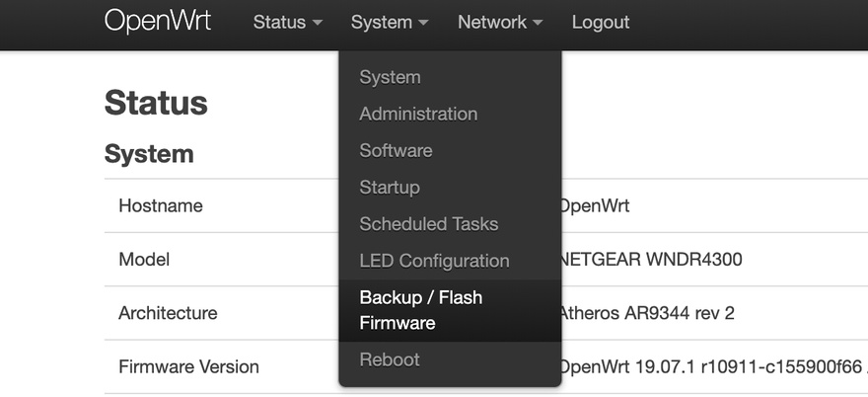
Task: Go to the Software menu entry
Action: (396, 150)
